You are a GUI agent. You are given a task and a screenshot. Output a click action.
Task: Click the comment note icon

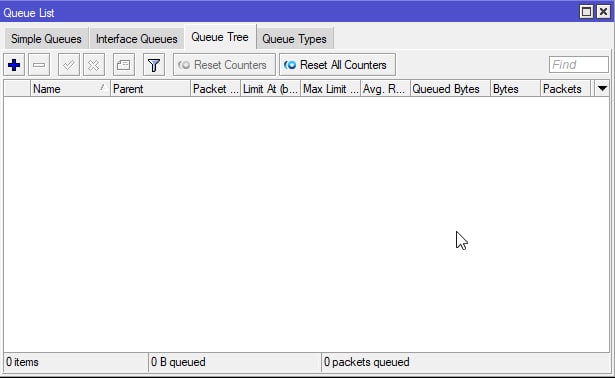pos(124,65)
